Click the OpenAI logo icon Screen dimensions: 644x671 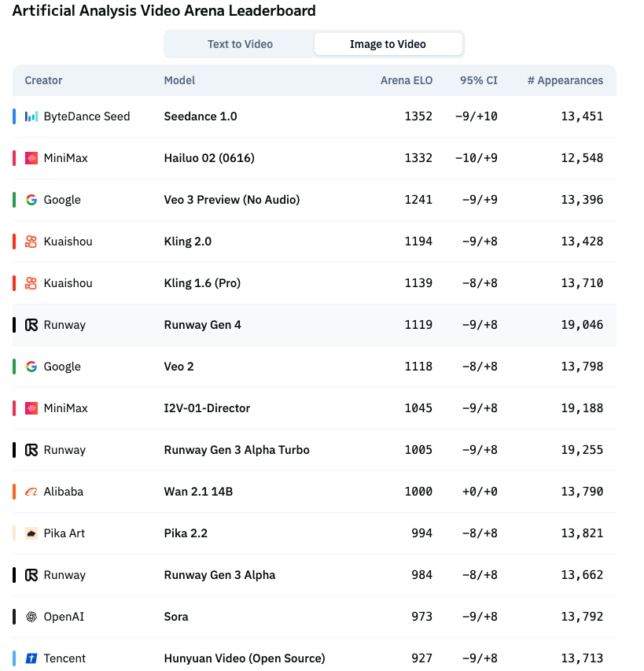pos(31,617)
